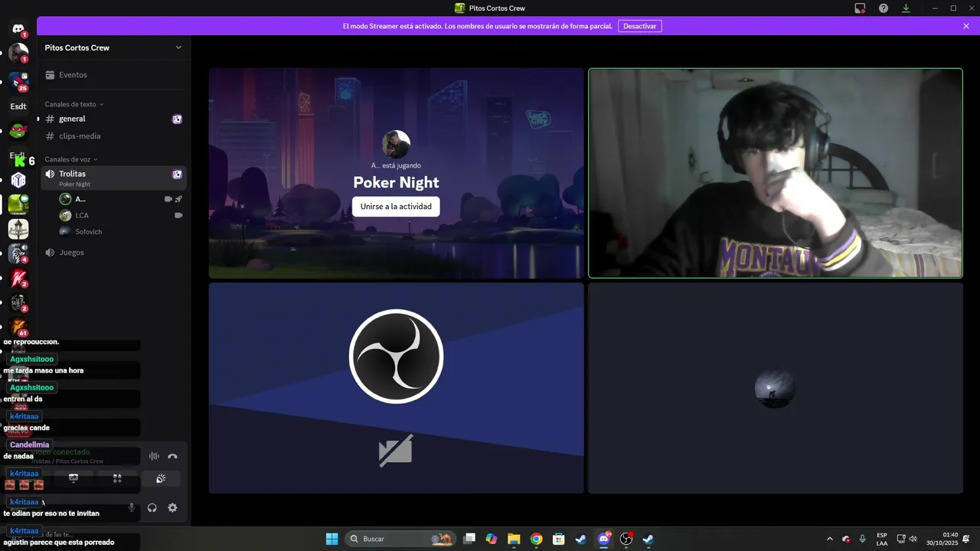980x551 pixels.
Task: Open the general text channel
Action: pyautogui.click(x=113, y=119)
